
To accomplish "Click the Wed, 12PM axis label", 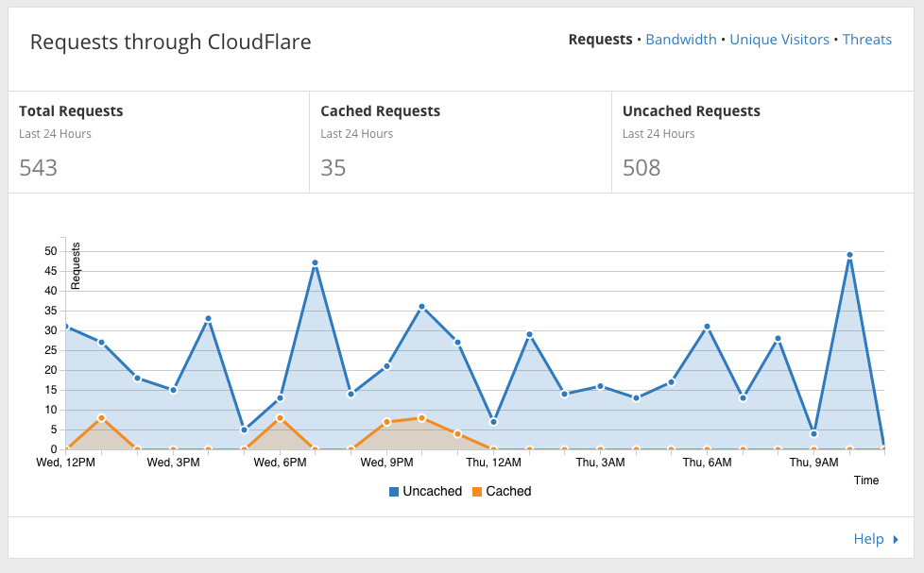I will pyautogui.click(x=65, y=463).
